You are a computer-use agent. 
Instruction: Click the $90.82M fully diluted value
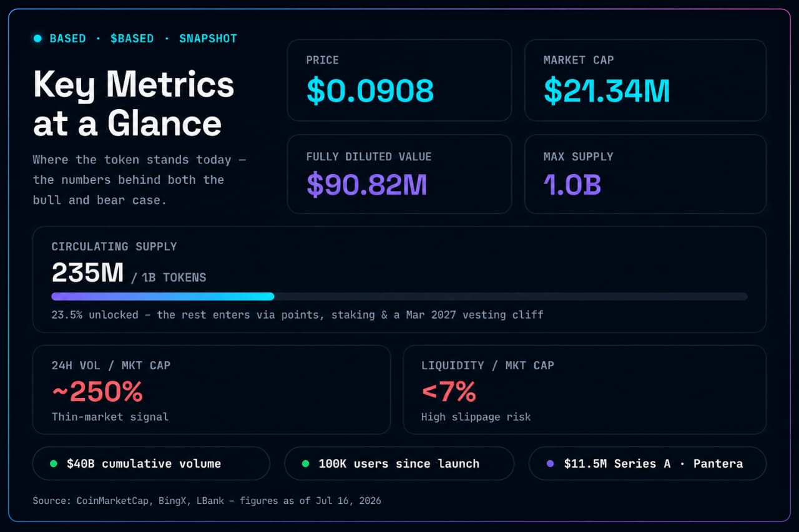[366, 185]
